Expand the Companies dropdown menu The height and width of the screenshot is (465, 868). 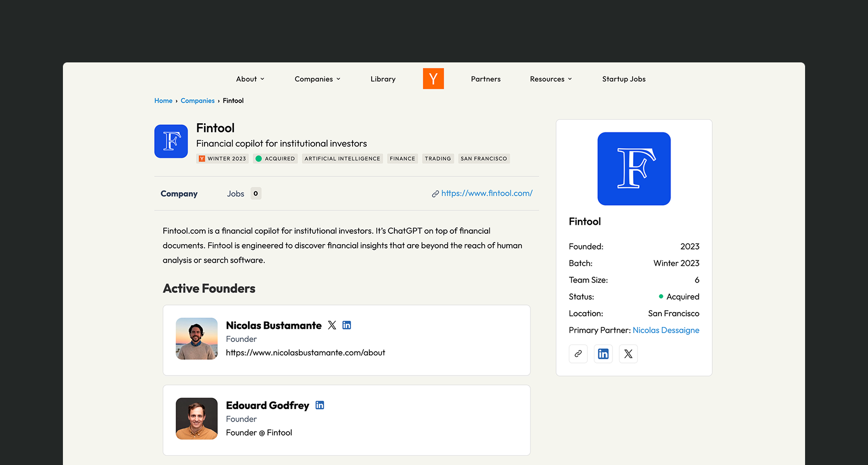[317, 79]
